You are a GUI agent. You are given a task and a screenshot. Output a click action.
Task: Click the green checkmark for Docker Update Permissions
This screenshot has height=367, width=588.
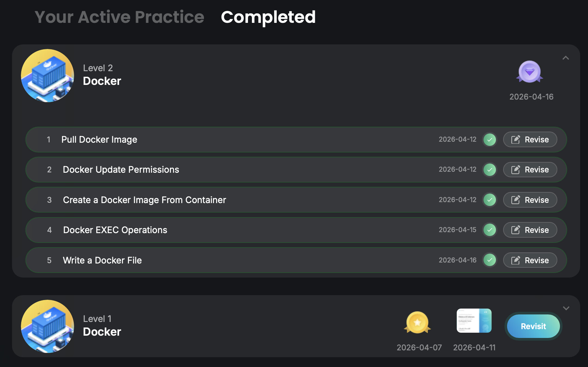tap(489, 170)
